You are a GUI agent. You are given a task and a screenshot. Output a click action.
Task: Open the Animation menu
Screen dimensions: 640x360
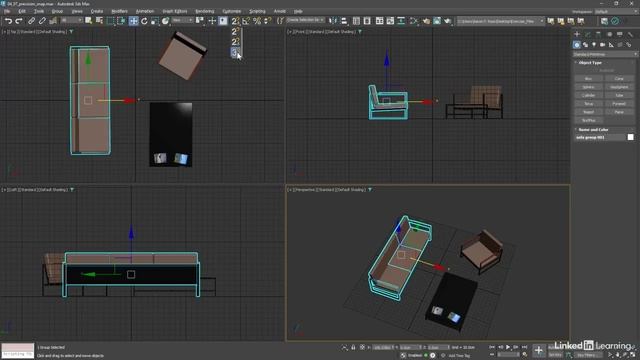coord(145,11)
